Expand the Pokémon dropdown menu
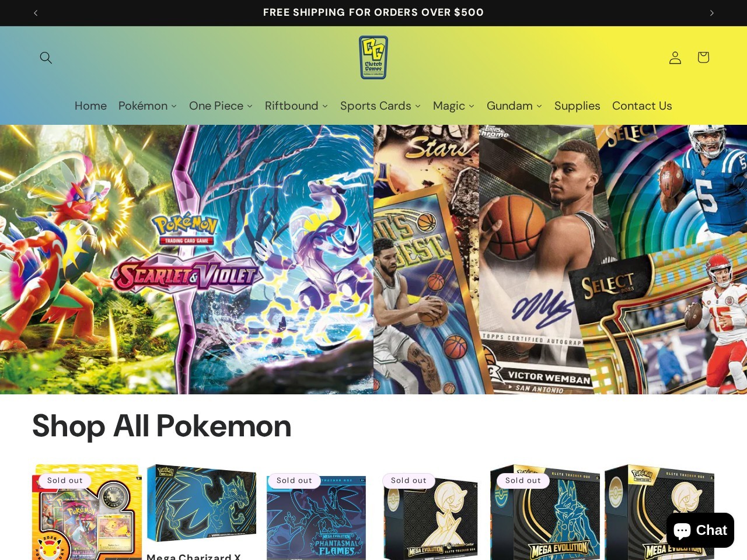Image resolution: width=747 pixels, height=560 pixels. pyautogui.click(x=148, y=106)
